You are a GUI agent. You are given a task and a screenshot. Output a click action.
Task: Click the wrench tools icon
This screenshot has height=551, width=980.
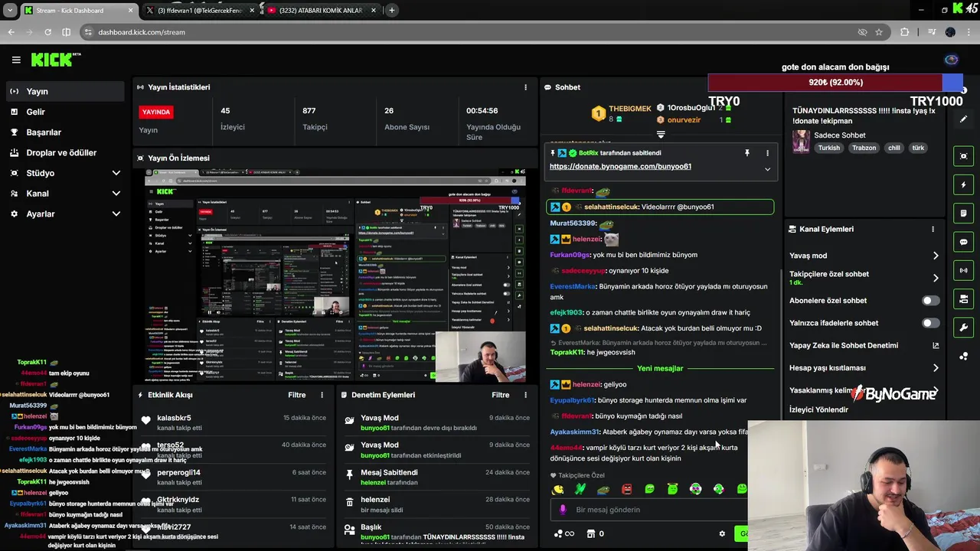point(963,328)
